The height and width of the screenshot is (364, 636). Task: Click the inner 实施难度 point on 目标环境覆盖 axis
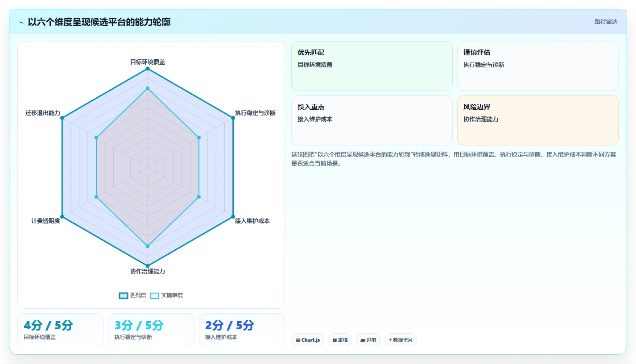click(148, 88)
